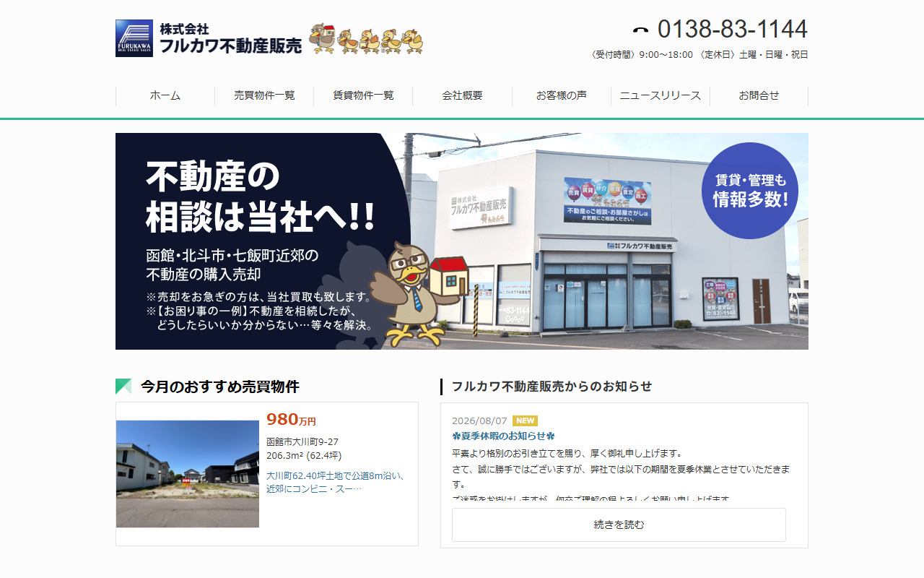Go to お問合せ page
This screenshot has width=924, height=578.
(759, 95)
